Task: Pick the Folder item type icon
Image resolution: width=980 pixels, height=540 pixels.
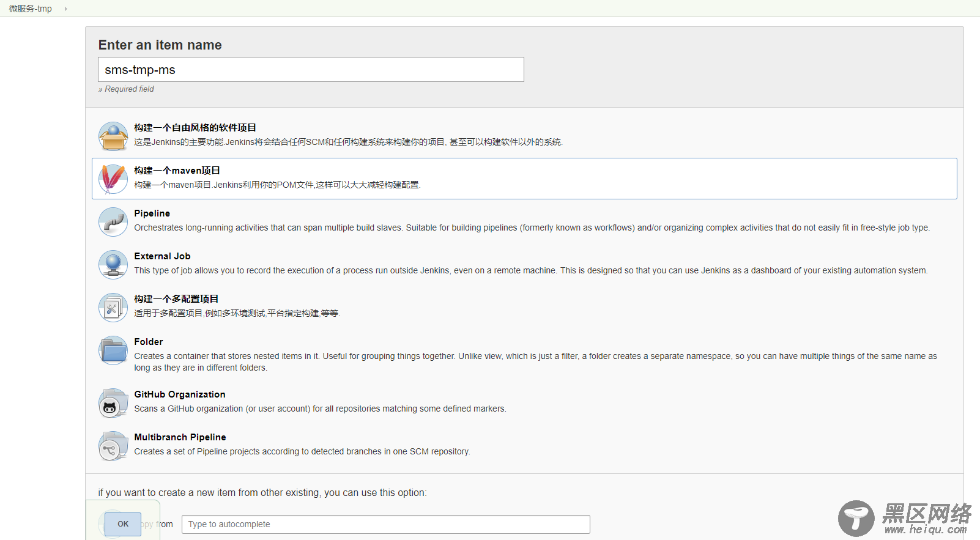Action: click(x=113, y=350)
